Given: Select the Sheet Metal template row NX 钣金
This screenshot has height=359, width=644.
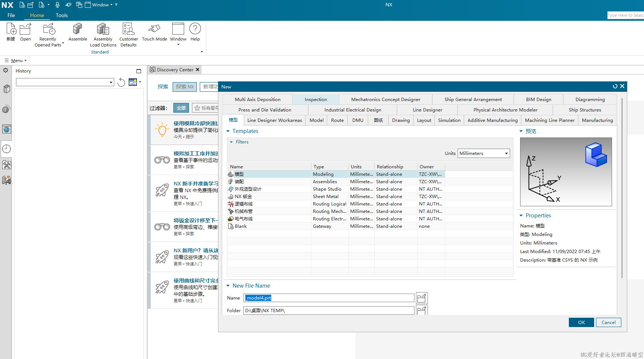Looking at the screenshot, I should click(336, 197).
